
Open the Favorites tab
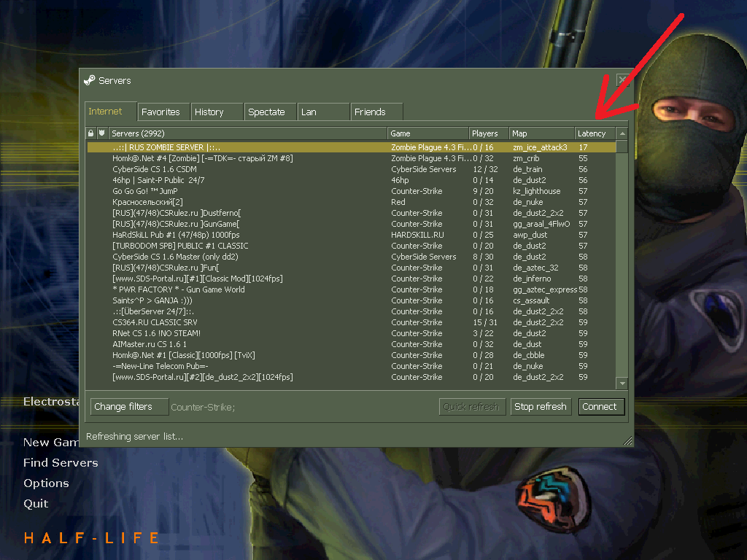[164, 112]
